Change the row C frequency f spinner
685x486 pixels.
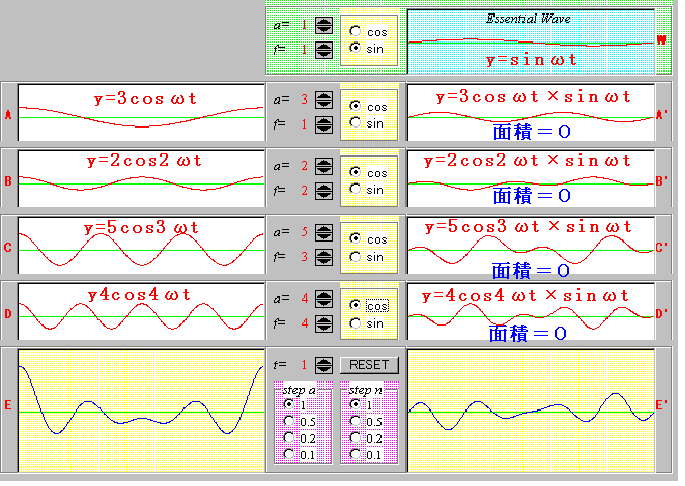pos(324,257)
